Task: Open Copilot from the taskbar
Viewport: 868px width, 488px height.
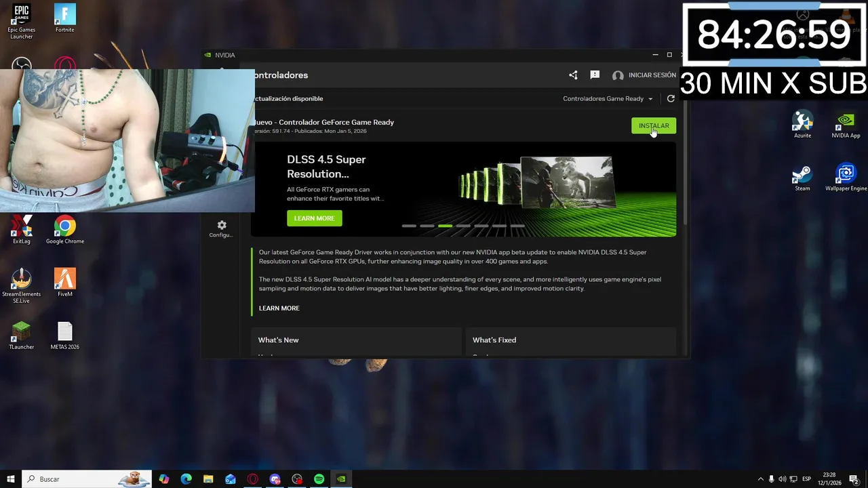Action: click(164, 479)
